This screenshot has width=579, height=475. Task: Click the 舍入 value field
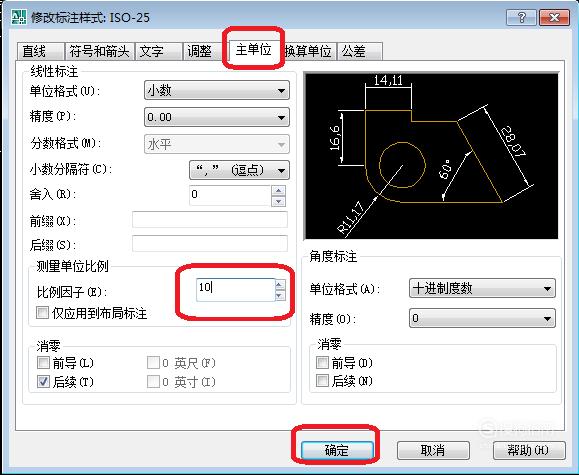[x=230, y=195]
